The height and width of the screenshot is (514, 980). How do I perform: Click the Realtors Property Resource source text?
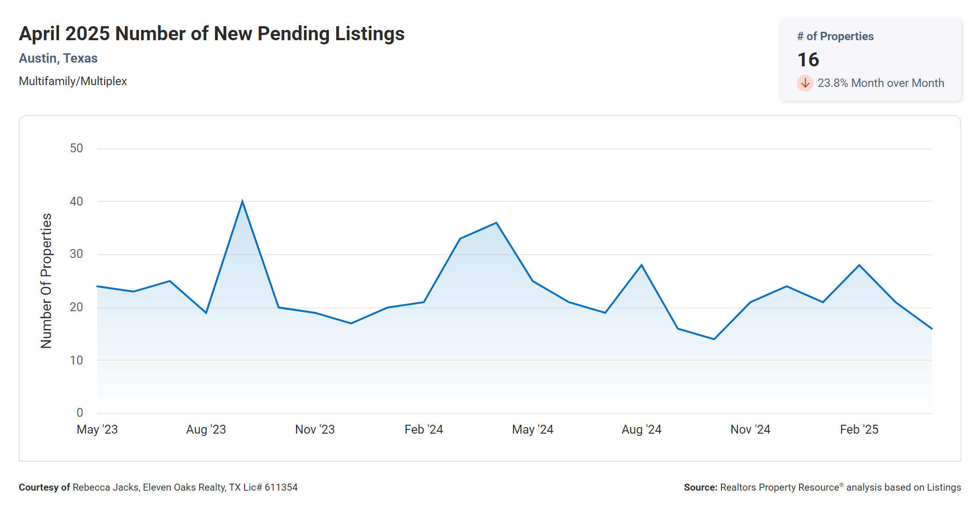[x=779, y=487]
